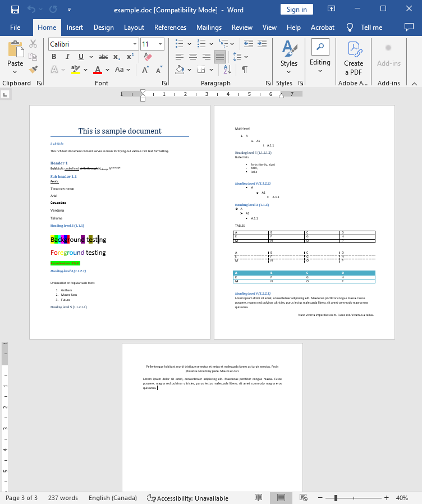Activate the Format Painter brush
The width and height of the screenshot is (422, 504).
point(33,70)
